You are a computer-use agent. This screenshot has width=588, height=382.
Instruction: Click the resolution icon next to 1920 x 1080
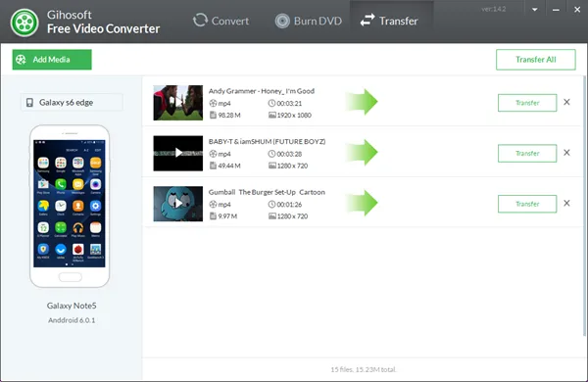272,115
